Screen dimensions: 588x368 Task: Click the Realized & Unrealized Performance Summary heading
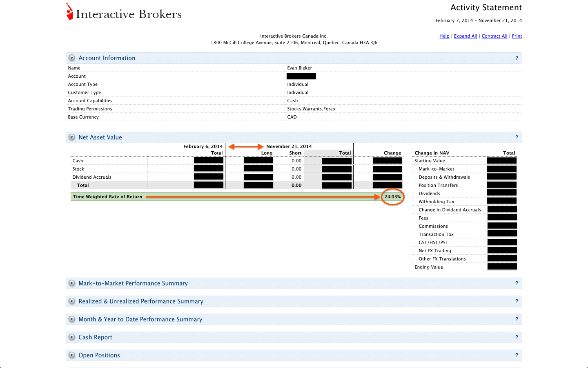141,301
